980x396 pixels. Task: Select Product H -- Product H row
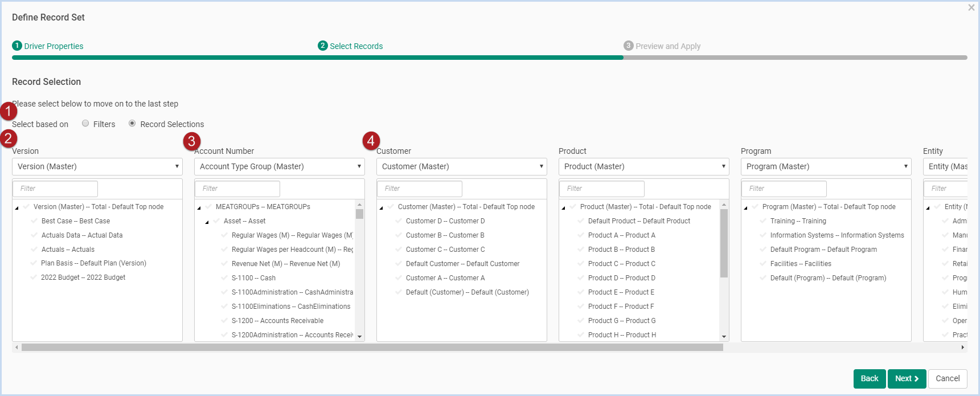point(622,334)
